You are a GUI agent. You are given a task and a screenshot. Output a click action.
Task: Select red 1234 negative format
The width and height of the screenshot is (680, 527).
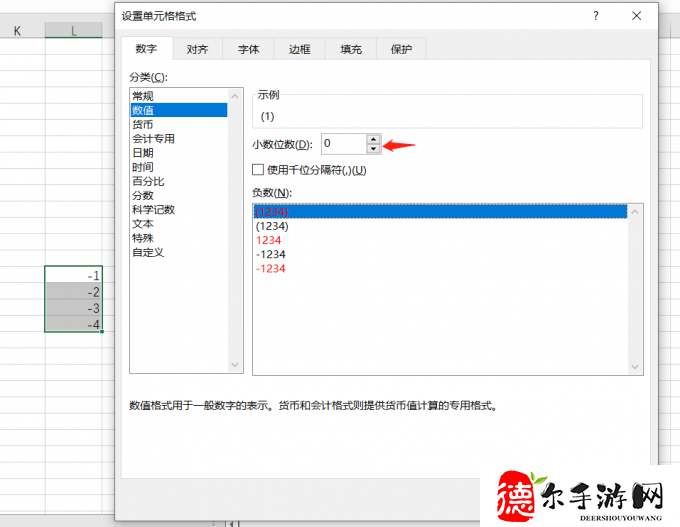[x=440, y=240]
